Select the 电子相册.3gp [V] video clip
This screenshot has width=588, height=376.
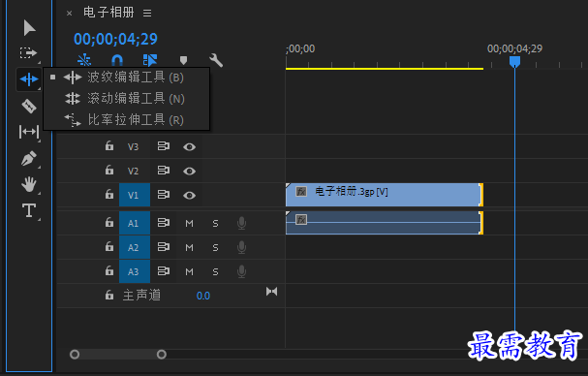click(x=385, y=195)
